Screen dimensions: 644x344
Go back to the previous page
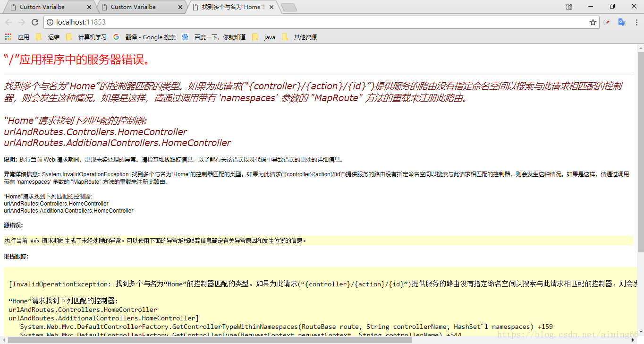[8, 22]
